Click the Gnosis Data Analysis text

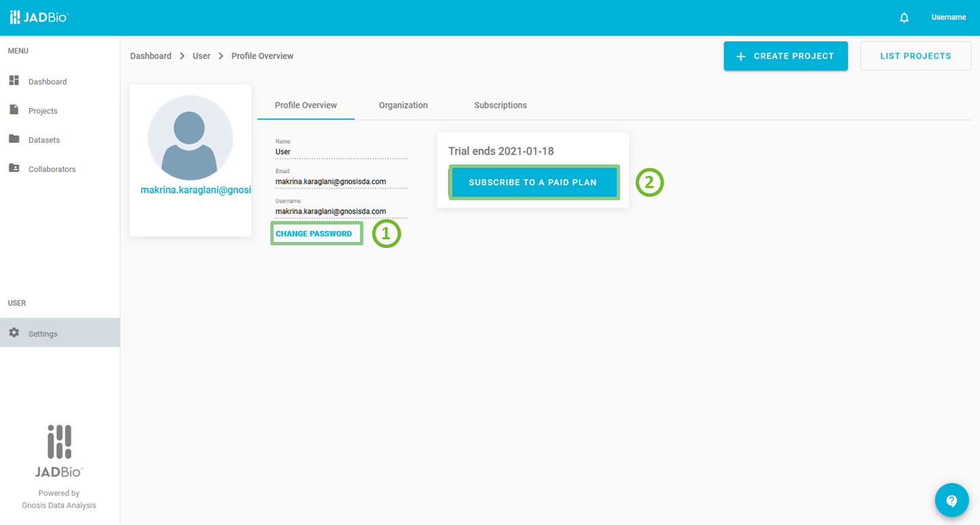click(59, 505)
